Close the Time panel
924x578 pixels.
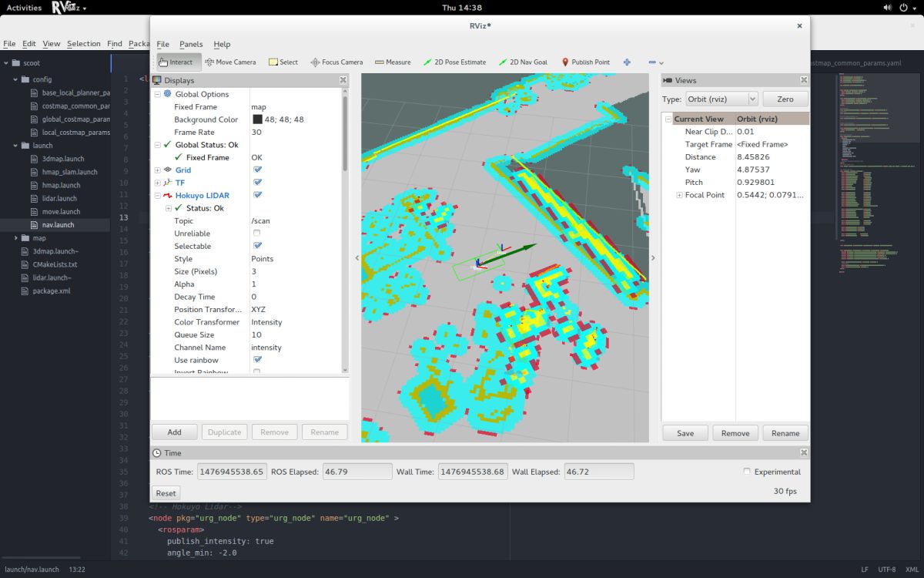tap(803, 452)
